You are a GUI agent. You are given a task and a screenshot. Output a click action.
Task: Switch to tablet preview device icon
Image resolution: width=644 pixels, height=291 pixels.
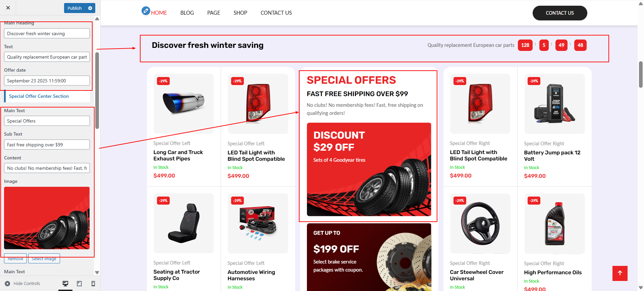(79, 284)
